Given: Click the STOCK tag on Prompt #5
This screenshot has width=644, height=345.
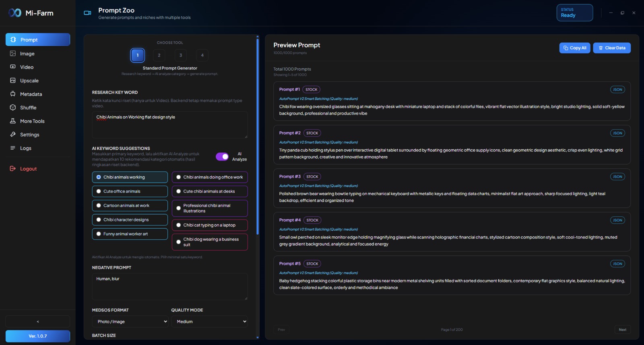Looking at the screenshot, I should (x=312, y=264).
